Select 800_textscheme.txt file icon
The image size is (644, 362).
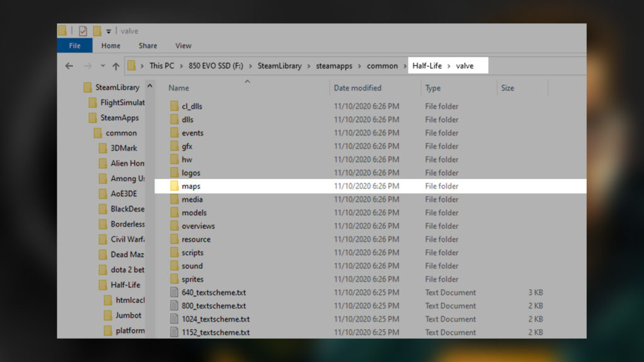pyautogui.click(x=174, y=306)
